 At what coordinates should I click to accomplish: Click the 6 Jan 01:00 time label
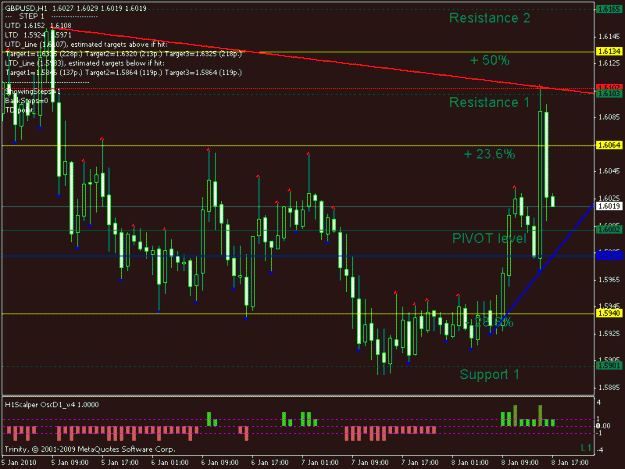click(x=169, y=463)
